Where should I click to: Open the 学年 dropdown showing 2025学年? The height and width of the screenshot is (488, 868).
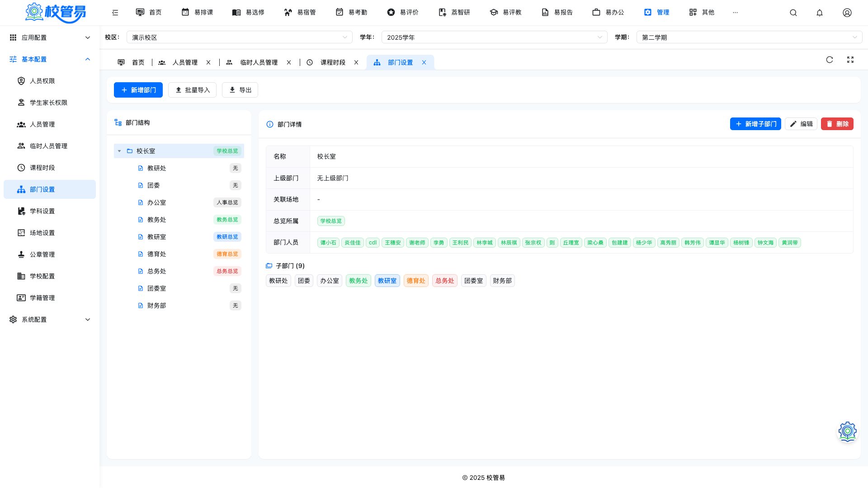(495, 38)
